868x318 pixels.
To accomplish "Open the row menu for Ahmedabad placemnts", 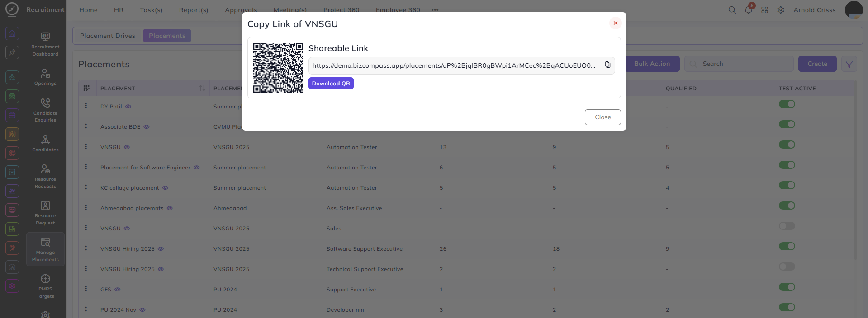I will point(86,207).
